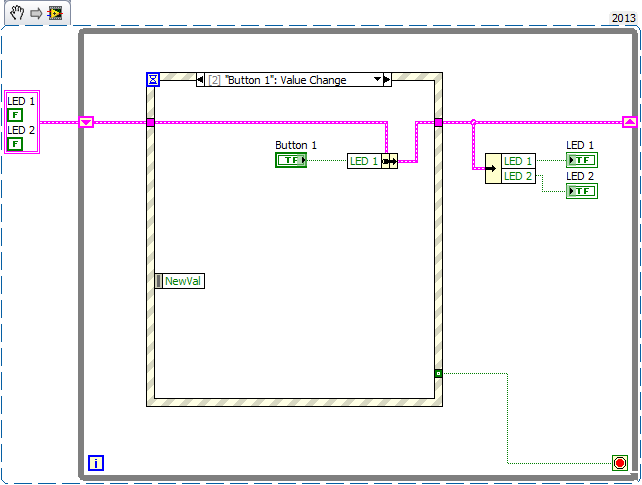
Task: Click the event timeout hourglass terminal
Action: tap(153, 79)
